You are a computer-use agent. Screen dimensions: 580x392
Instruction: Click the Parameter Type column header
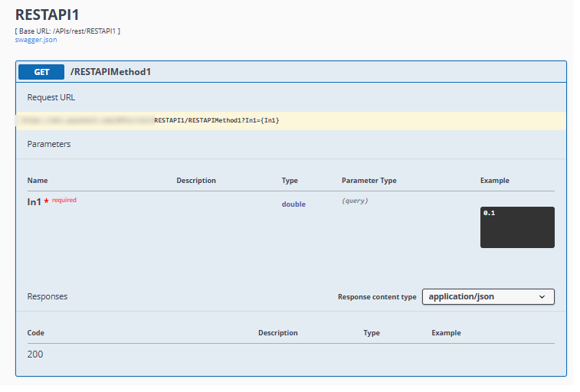tap(369, 181)
